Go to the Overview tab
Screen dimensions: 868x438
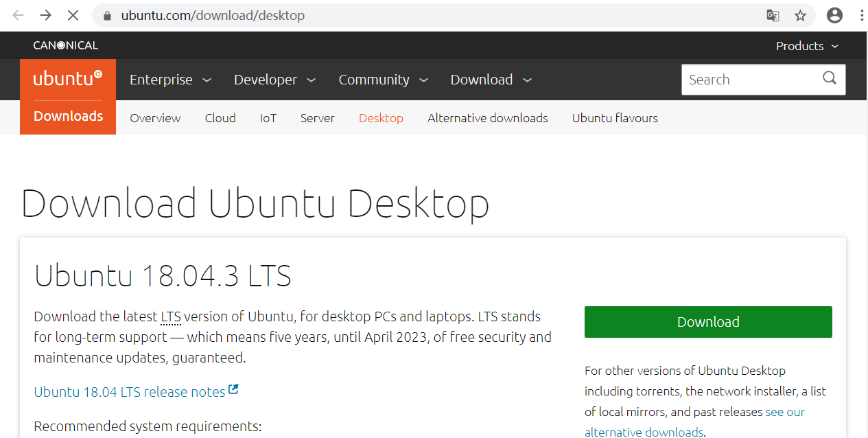click(155, 118)
